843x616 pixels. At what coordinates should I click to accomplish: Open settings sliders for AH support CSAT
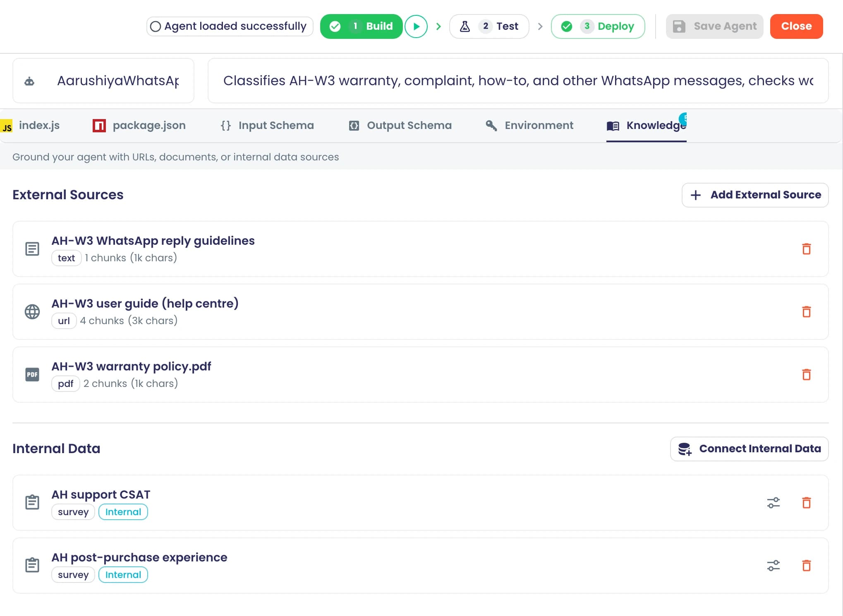click(773, 503)
